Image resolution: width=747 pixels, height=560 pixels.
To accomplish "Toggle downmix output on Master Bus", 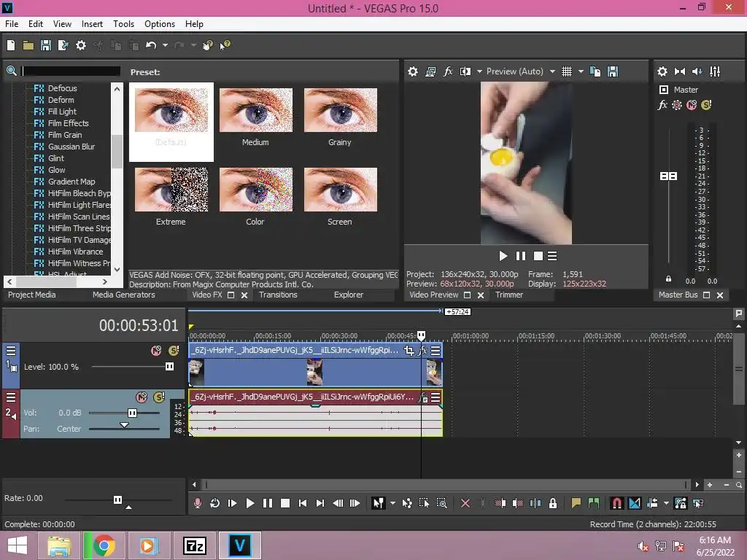I will 680,71.
